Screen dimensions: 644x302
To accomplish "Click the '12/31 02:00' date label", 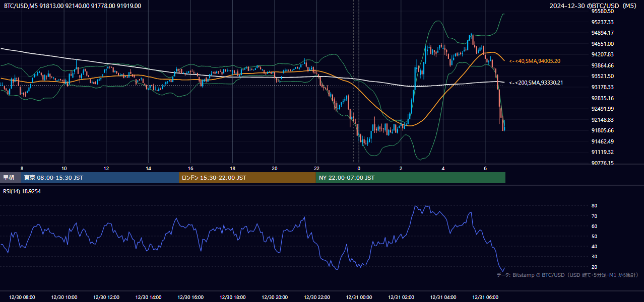I will [x=401, y=297].
